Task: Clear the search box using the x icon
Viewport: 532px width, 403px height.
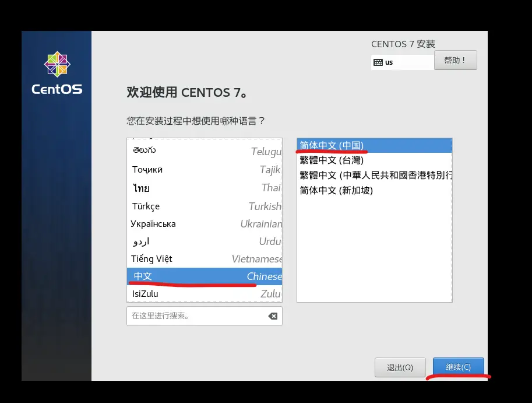Action: pos(272,316)
